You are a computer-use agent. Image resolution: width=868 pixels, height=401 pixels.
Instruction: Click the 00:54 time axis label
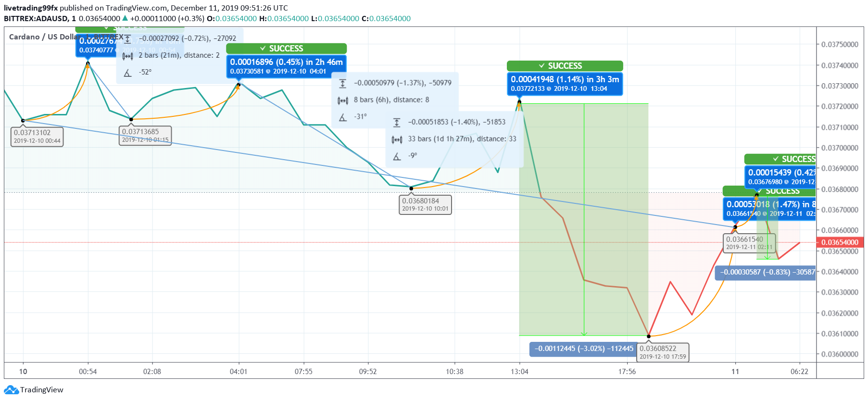88,372
